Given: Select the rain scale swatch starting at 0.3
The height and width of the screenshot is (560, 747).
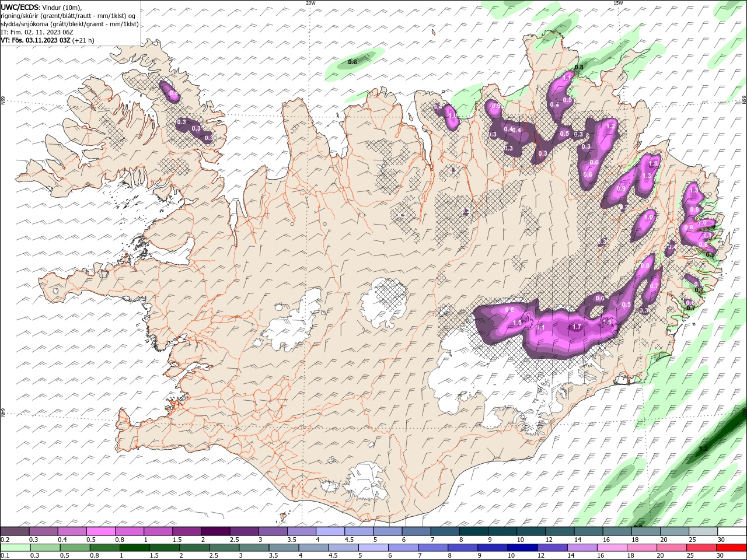Looking at the screenshot, I should coord(45,548).
